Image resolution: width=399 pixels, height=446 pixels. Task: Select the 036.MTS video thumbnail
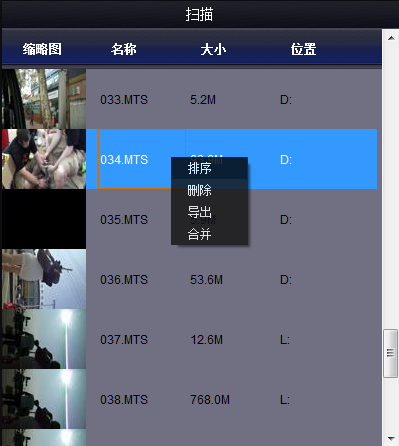point(44,279)
